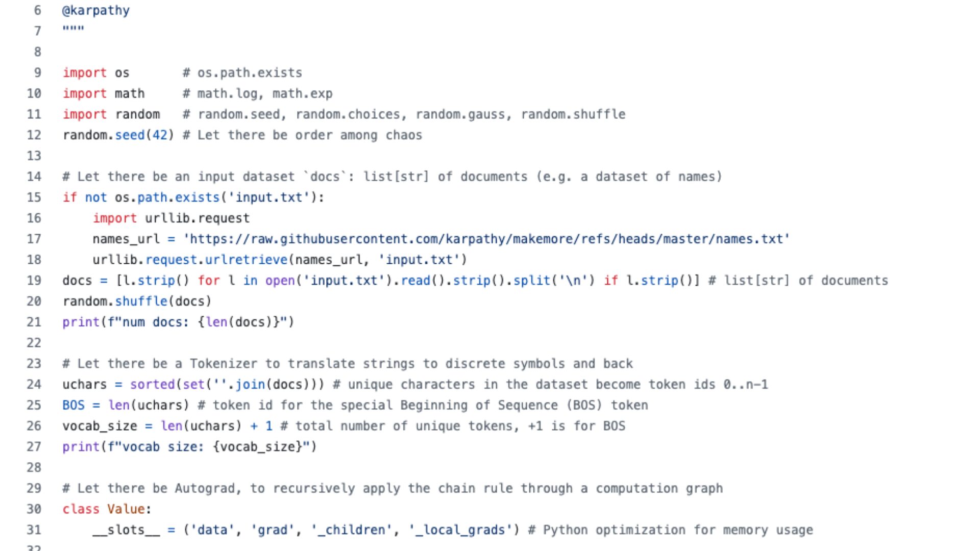Click line number 17 in the gutter
Screen dimensions: 980x551
(x=34, y=239)
